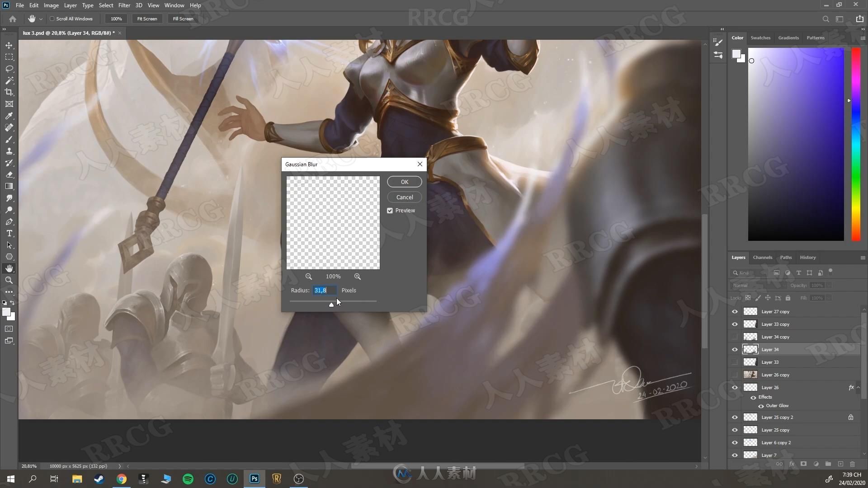The image size is (868, 488).
Task: Click the delete layer trash icon
Action: click(x=852, y=464)
